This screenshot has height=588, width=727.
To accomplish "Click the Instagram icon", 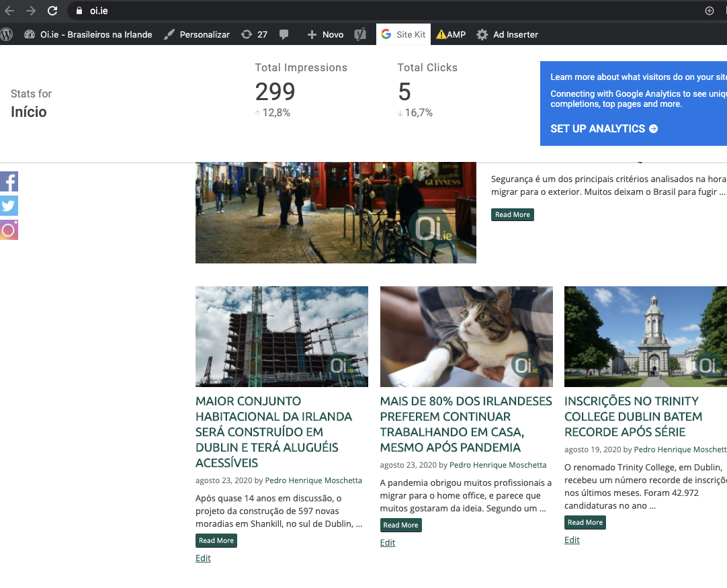I will pyautogui.click(x=9, y=230).
